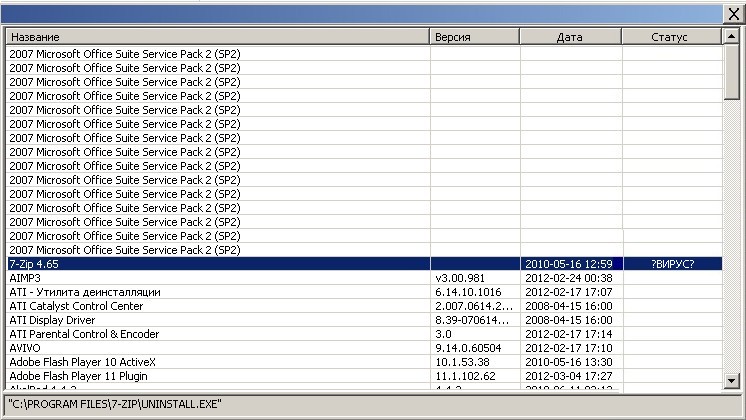Click version v3.00.981
The image size is (746, 420).
click(460, 278)
